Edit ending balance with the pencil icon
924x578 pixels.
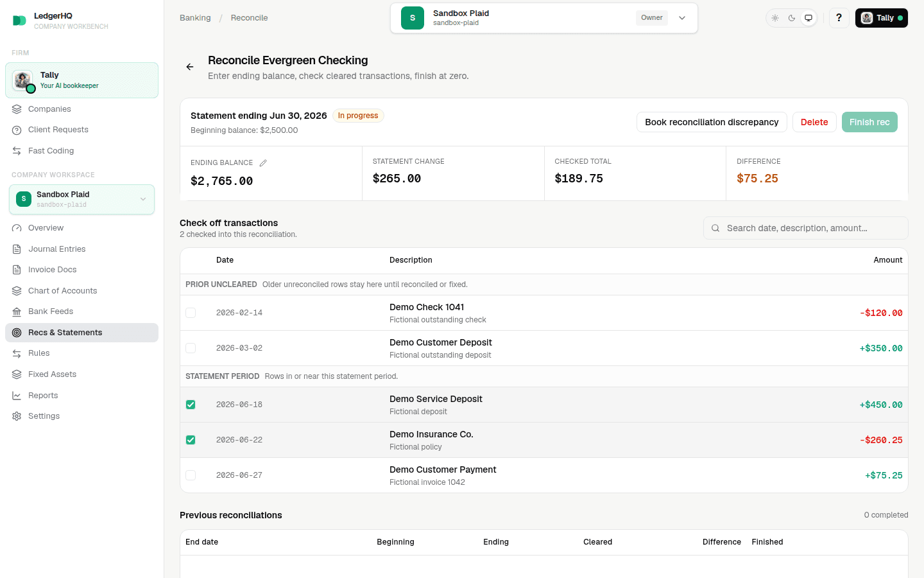(x=263, y=163)
